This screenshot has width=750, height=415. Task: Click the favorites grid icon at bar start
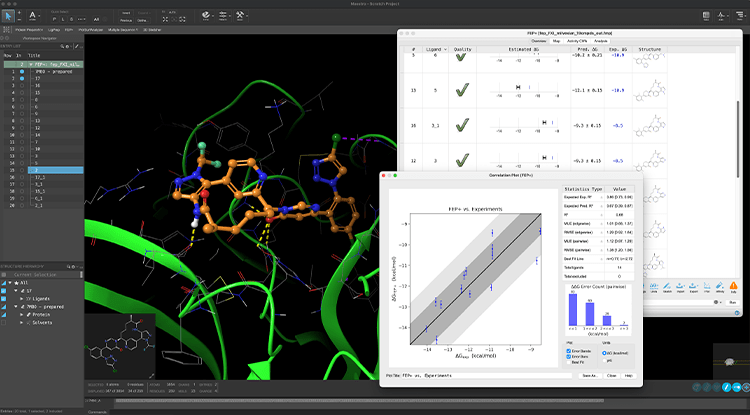[x=8, y=30]
